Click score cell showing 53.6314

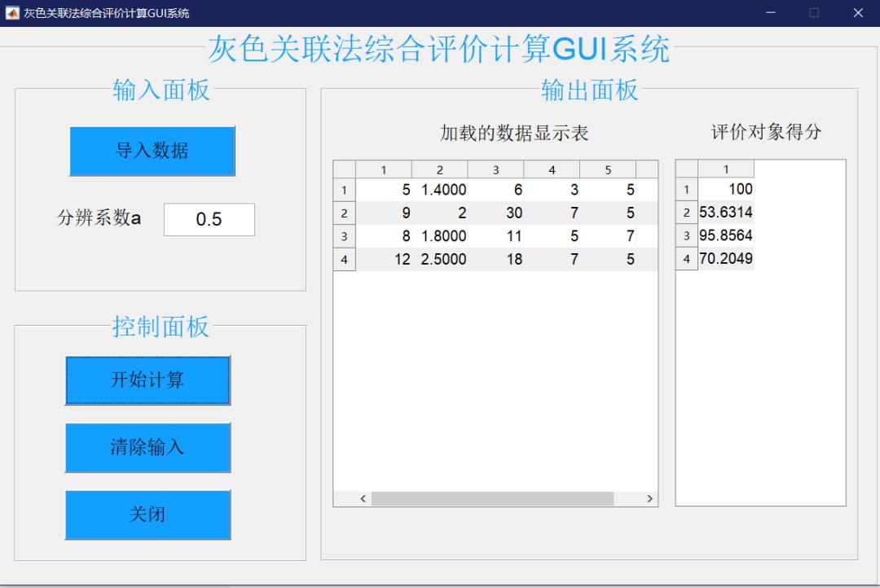(x=726, y=212)
